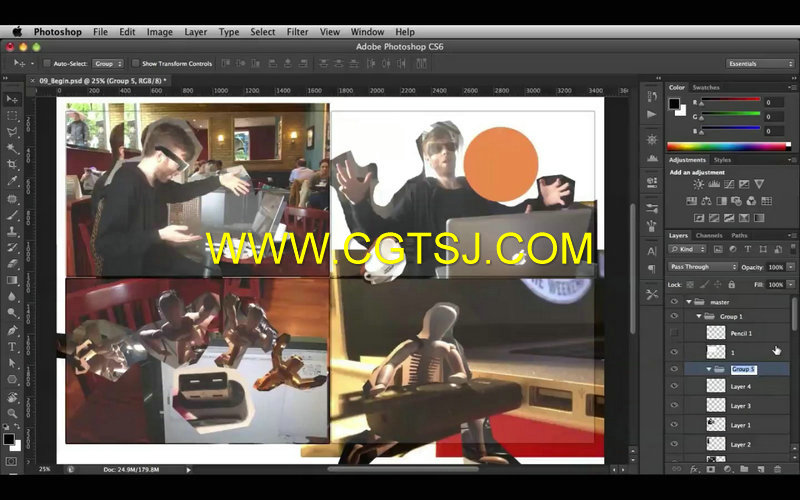
Task: Open the Window menu
Action: point(367,32)
